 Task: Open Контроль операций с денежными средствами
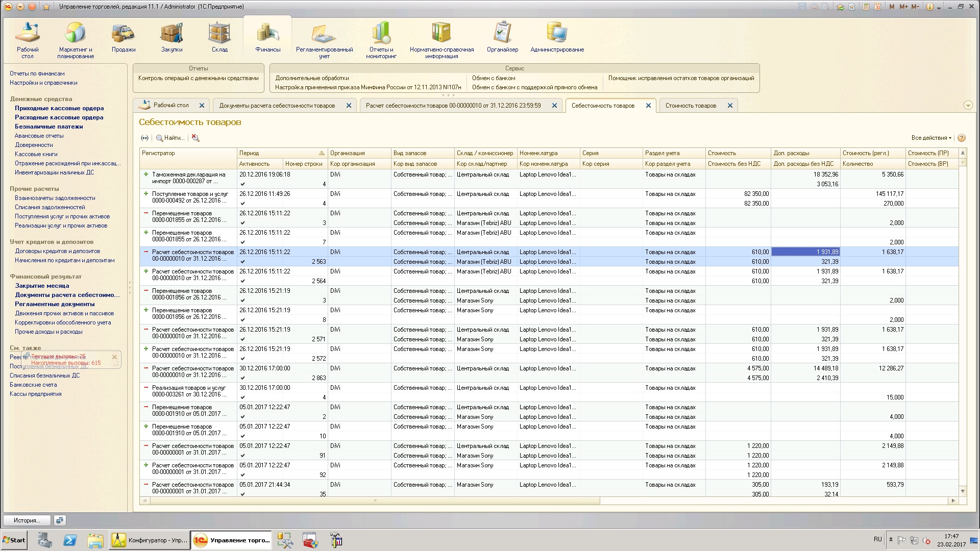pos(198,78)
